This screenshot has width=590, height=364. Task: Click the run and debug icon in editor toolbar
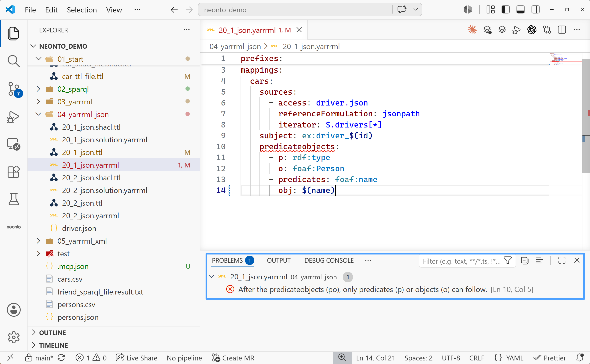tap(516, 30)
